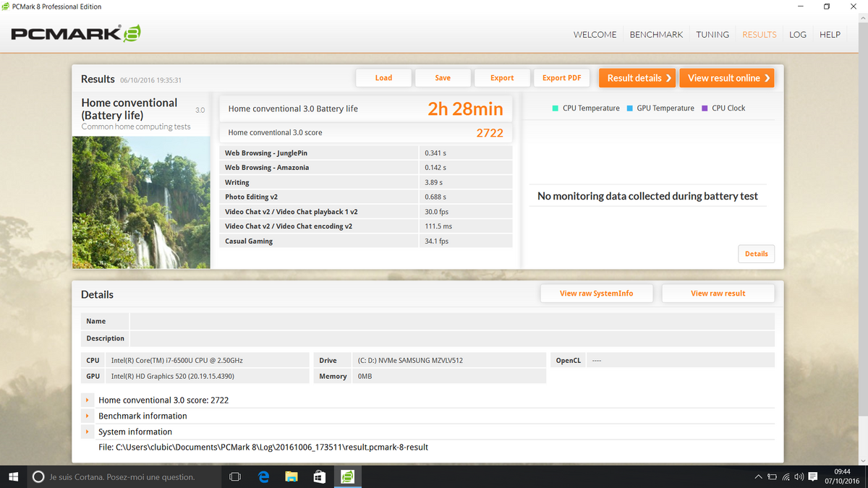The height and width of the screenshot is (488, 868).
Task: Select the Results tab
Action: pyautogui.click(x=759, y=34)
